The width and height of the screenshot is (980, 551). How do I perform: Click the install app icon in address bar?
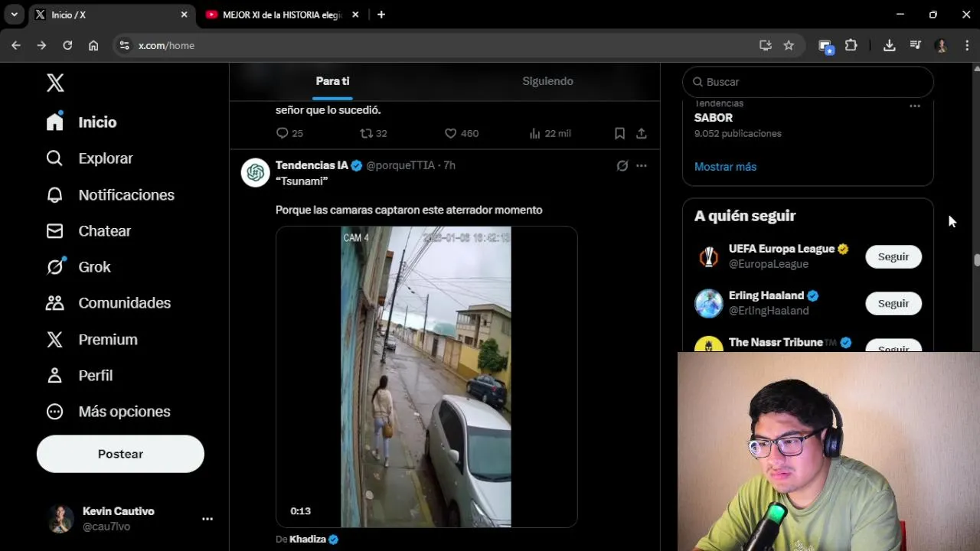[765, 45]
